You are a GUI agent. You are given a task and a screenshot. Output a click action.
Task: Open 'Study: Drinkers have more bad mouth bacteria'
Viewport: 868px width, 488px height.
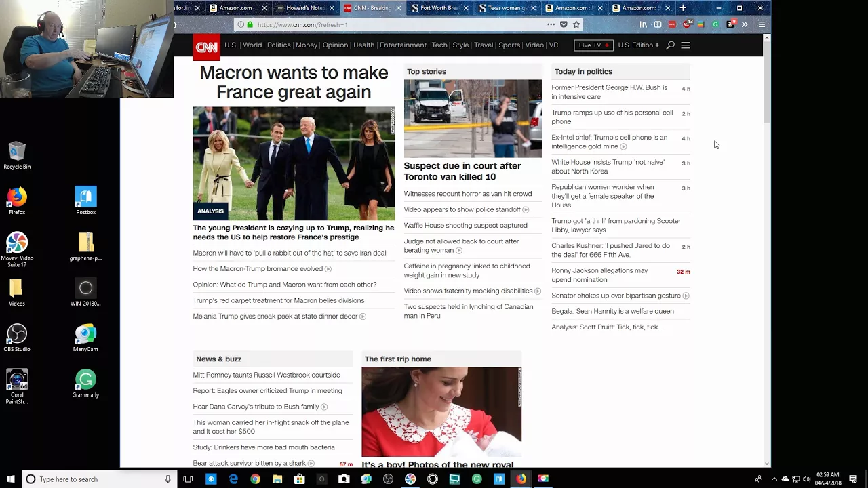[x=264, y=447]
